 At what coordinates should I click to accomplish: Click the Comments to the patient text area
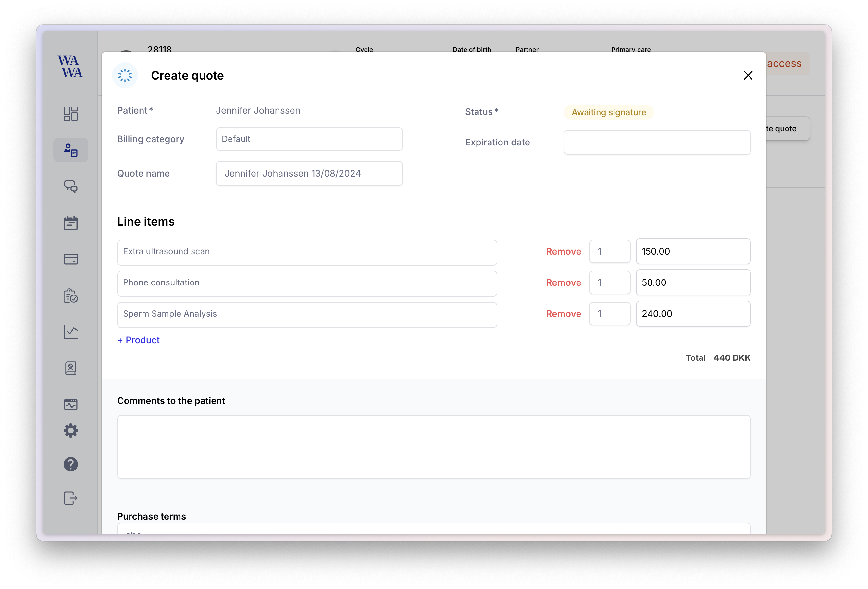pos(434,446)
